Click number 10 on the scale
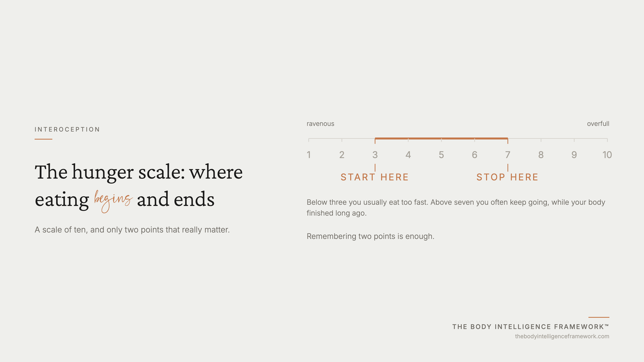Viewport: 644px width, 362px height. click(x=607, y=155)
